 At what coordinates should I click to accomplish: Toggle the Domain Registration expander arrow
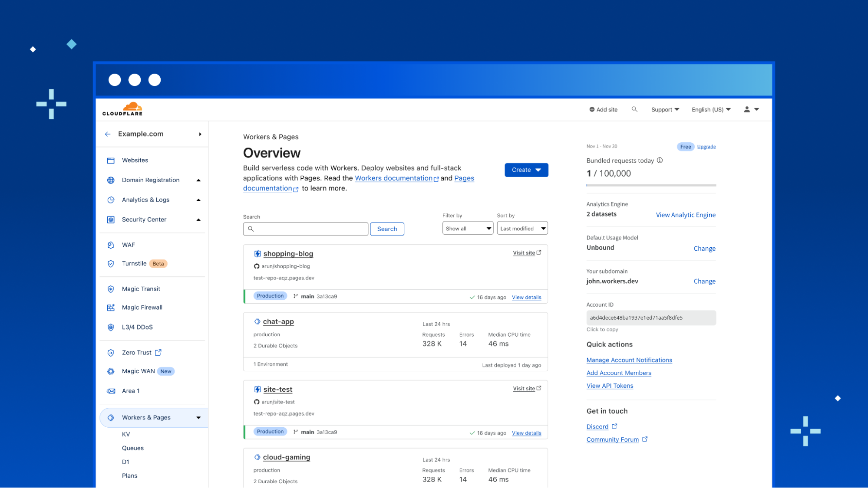(198, 180)
